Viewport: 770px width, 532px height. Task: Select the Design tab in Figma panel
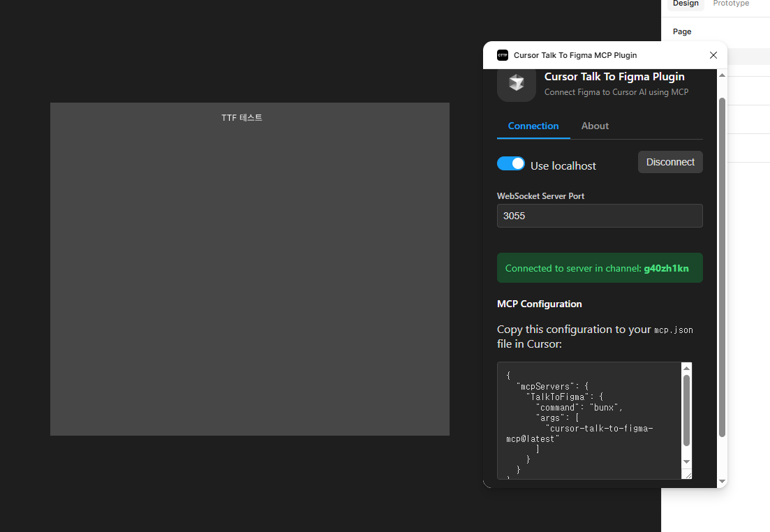[x=686, y=3]
